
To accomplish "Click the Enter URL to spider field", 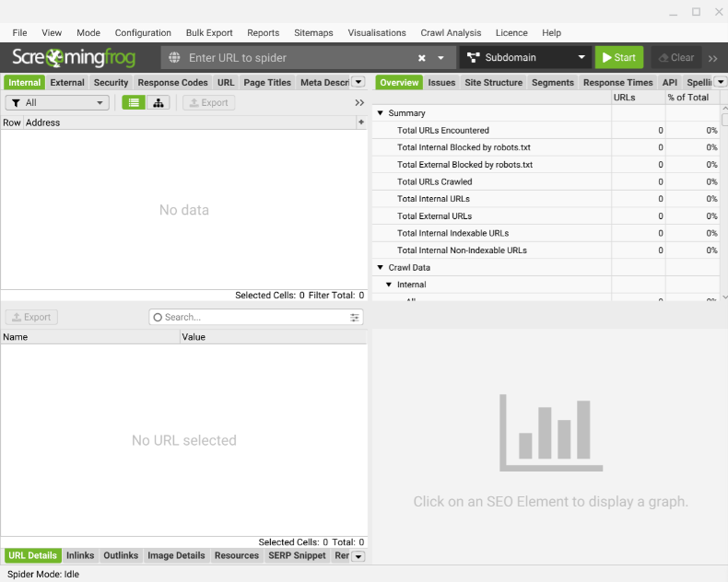I will coord(297,57).
